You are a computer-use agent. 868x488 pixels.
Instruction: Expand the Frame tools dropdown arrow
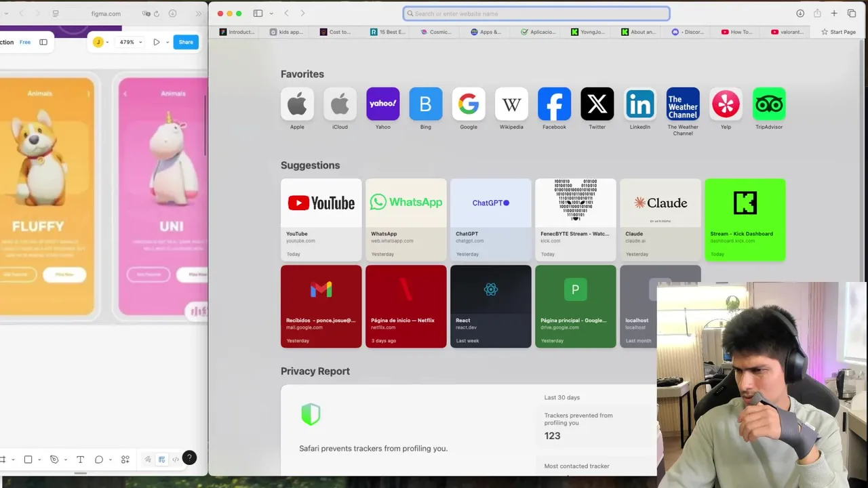pyautogui.click(x=12, y=460)
